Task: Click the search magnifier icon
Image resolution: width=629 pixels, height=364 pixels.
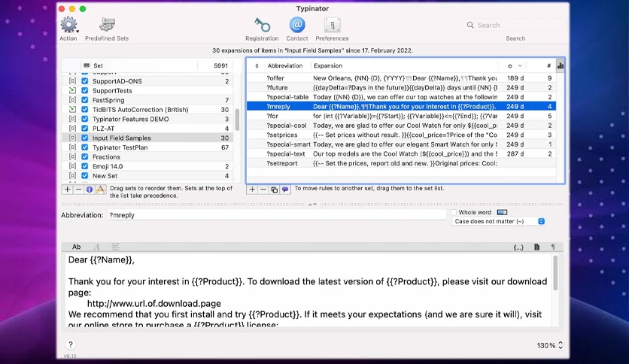Action: pyautogui.click(x=470, y=25)
